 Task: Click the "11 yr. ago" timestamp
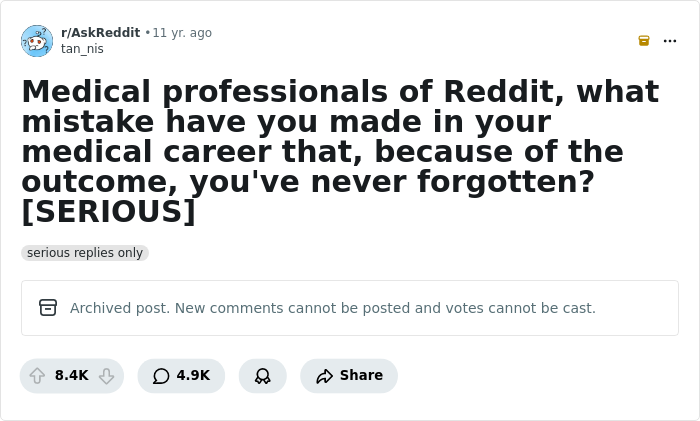coord(182,33)
